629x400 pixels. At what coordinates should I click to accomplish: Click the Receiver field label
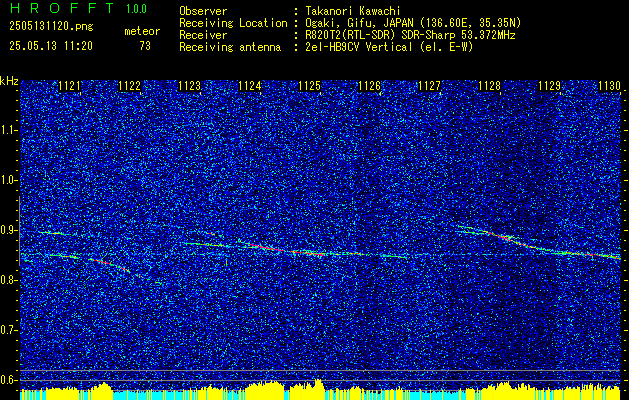203,35
